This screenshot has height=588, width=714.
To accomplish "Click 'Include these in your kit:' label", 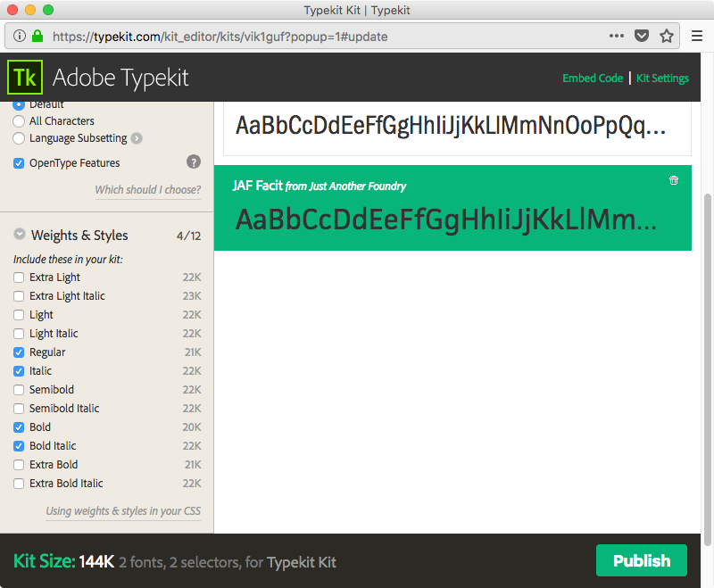I will tap(68, 260).
